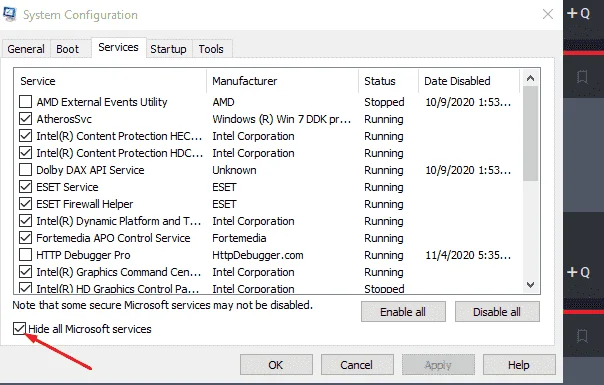Uncheck ESET Firewall Helper checkbox
The width and height of the screenshot is (604, 385).
[25, 203]
